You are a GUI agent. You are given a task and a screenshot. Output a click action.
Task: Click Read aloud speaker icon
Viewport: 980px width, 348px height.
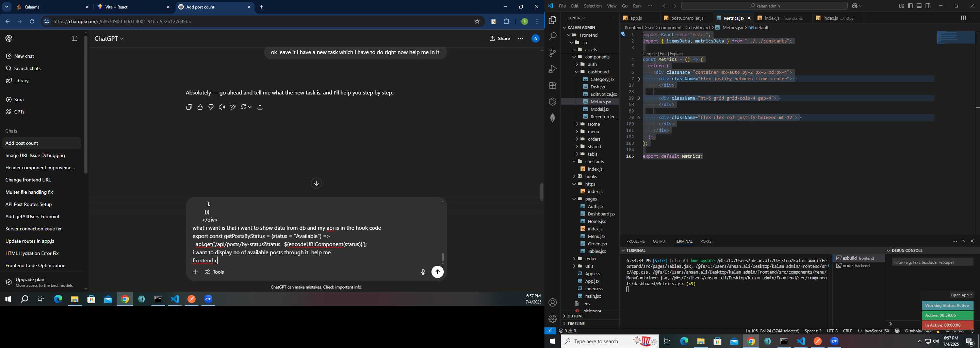(x=222, y=107)
